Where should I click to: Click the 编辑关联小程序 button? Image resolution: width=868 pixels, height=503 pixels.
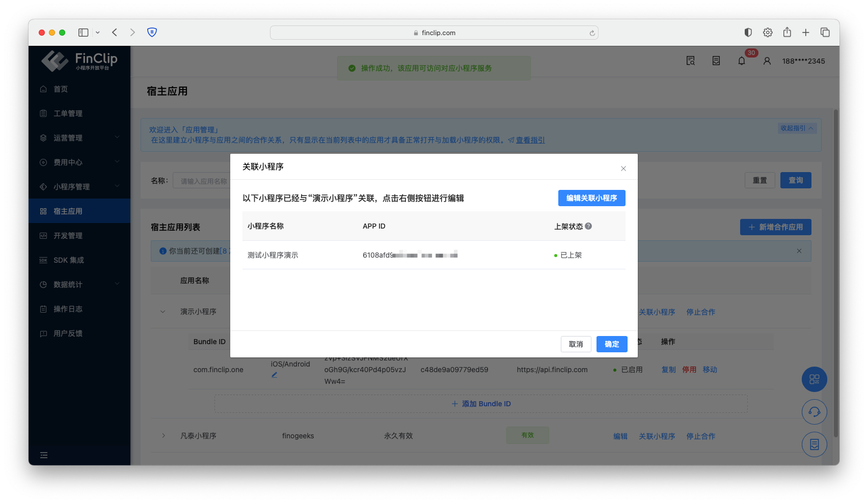[x=591, y=198]
